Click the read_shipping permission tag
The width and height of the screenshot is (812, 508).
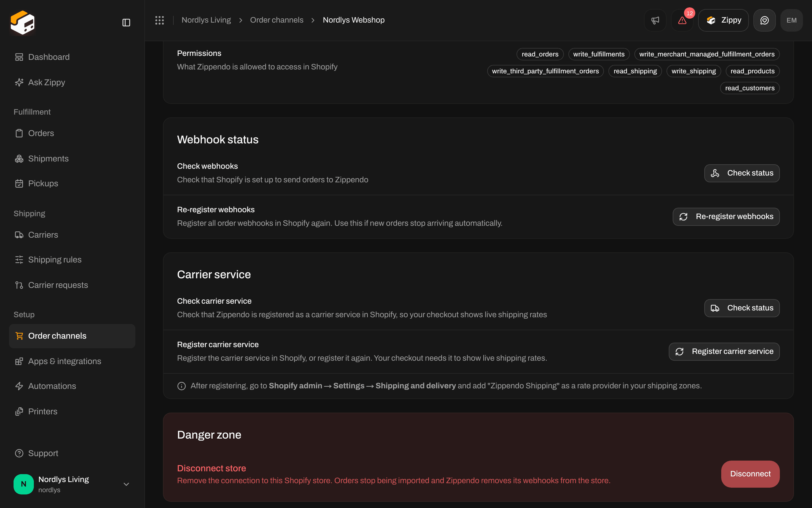click(x=635, y=71)
